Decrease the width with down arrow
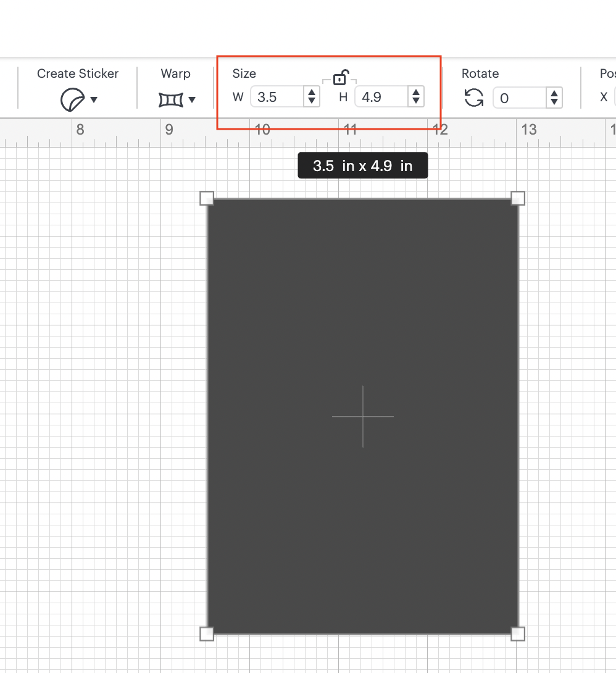Screen dimensions: 616x673 tap(312, 101)
